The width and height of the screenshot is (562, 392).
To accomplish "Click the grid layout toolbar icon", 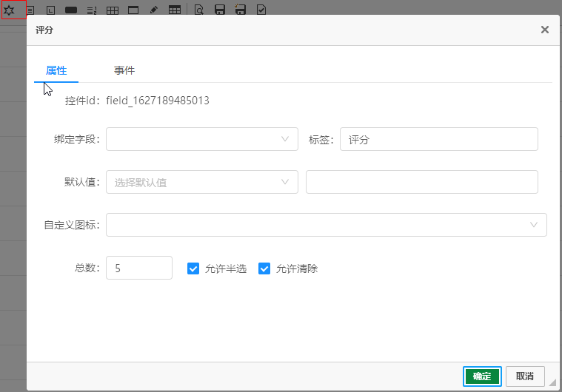I will click(113, 10).
